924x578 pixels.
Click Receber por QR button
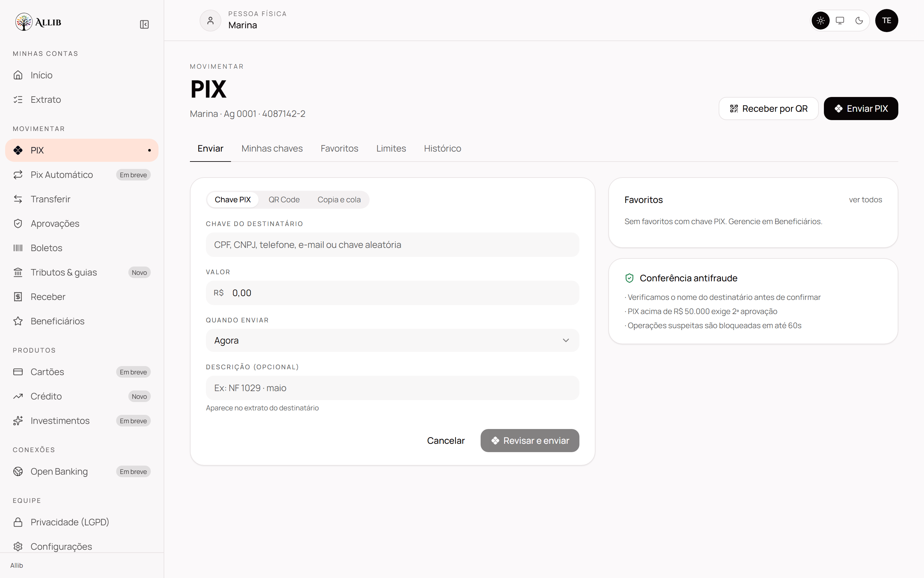[x=769, y=109]
